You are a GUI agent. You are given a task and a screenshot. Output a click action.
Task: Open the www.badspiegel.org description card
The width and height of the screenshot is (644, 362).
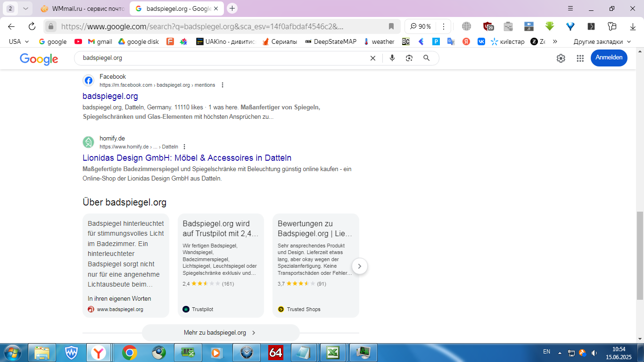coord(126,265)
